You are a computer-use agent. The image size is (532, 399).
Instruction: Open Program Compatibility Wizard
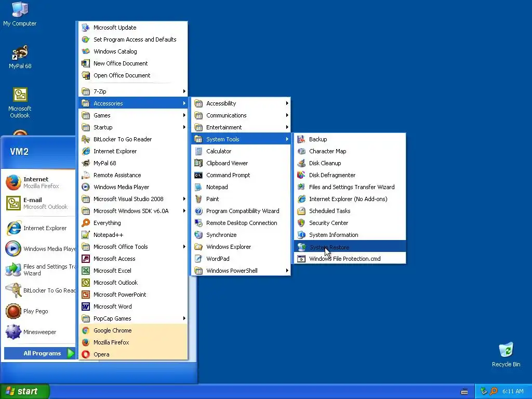coord(241,211)
